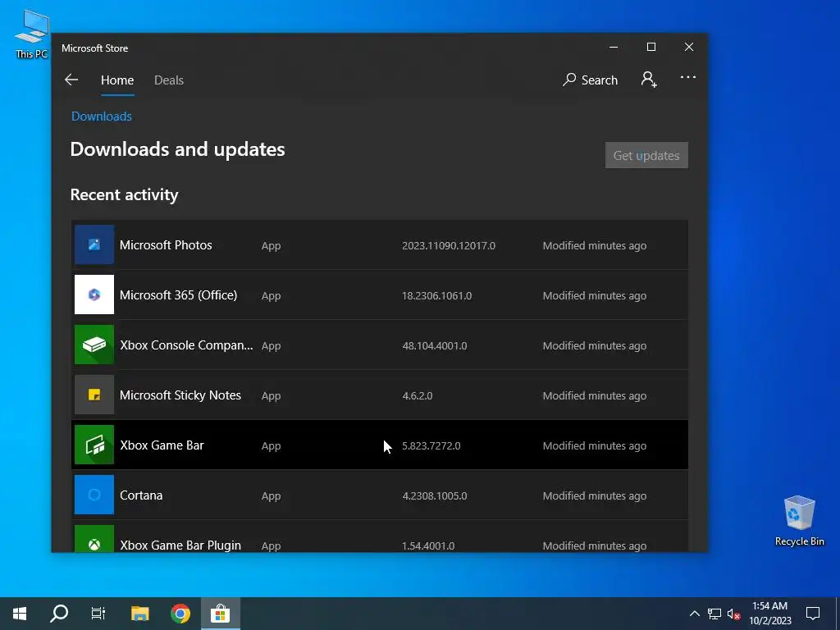
Task: Click the Xbox Game Bar Plugin name text
Action: 180,545
